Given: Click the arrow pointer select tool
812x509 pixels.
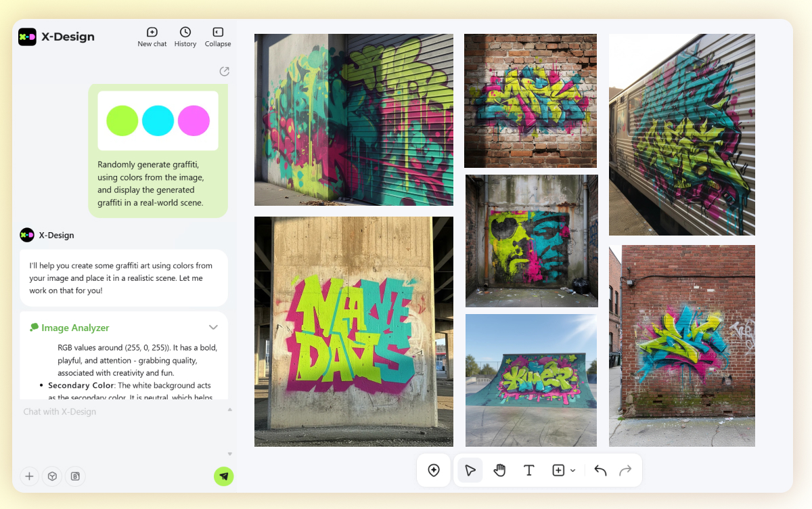Looking at the screenshot, I should pos(470,470).
